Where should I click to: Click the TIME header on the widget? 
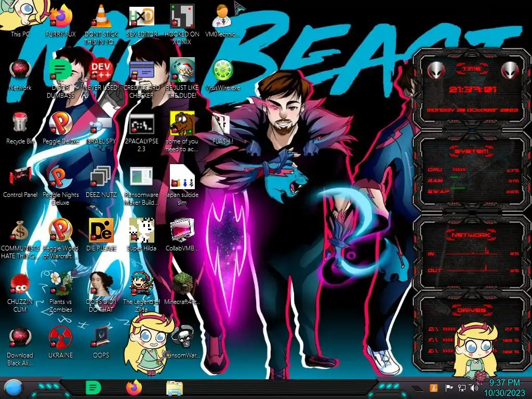point(472,69)
